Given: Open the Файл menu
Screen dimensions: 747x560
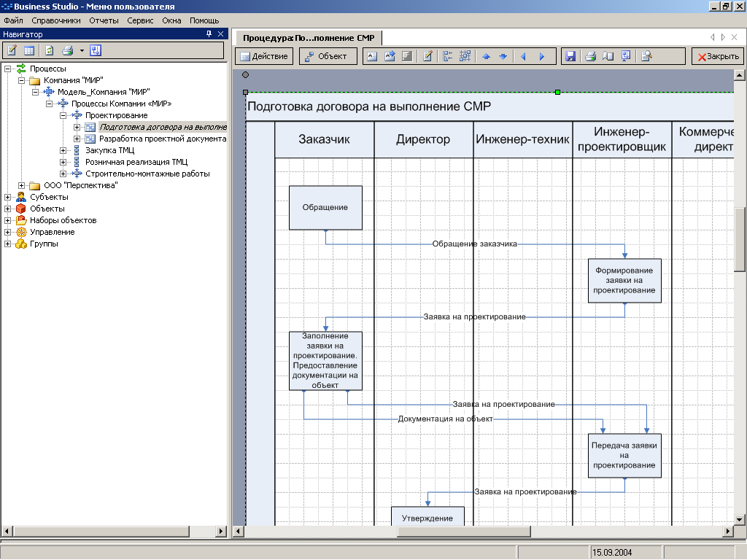Looking at the screenshot, I should (x=13, y=20).
